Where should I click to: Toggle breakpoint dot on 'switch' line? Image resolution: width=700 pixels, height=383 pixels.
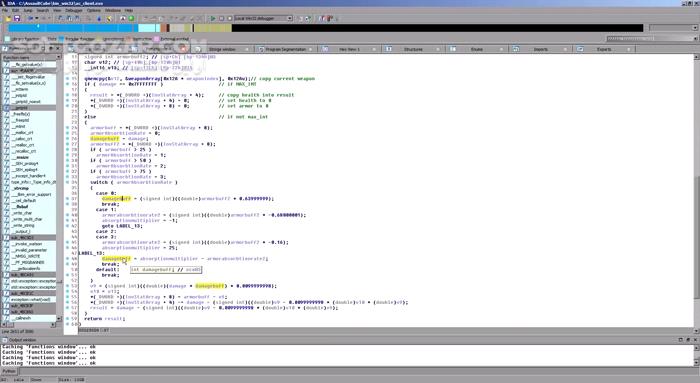pyautogui.click(x=67, y=183)
